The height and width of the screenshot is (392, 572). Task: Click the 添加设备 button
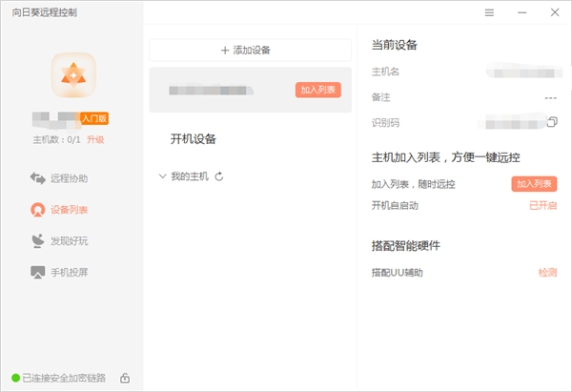252,50
